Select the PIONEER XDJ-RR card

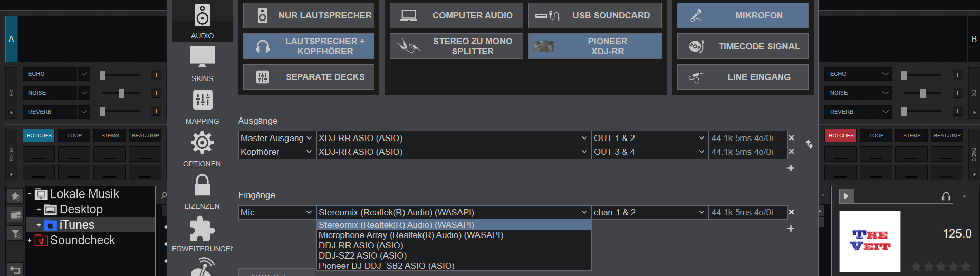coord(594,46)
